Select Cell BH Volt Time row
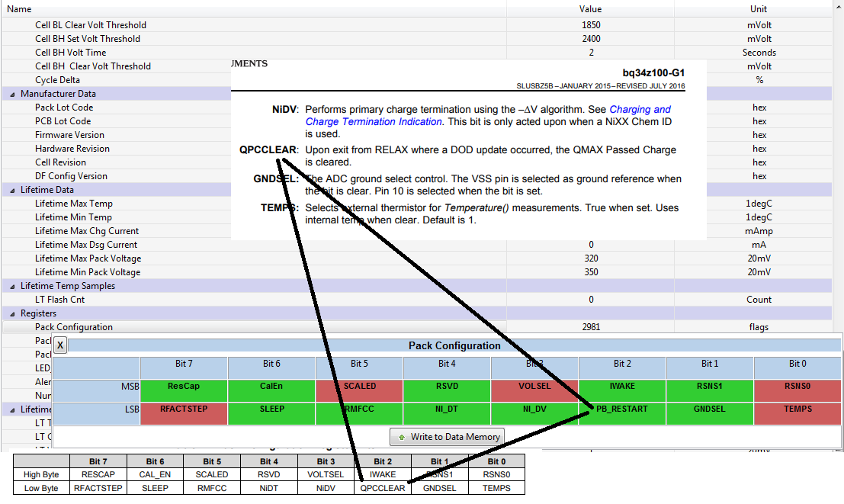Screen dimensions: 844x504 coord(417,53)
